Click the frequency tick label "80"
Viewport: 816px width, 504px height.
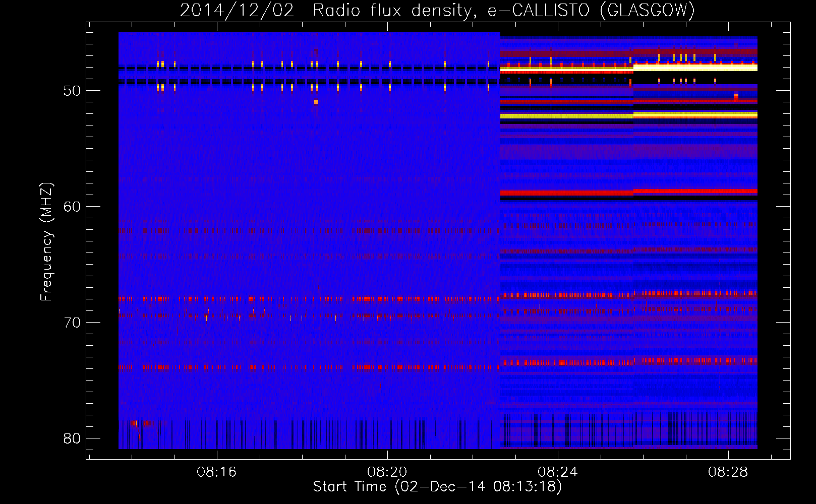[72, 438]
